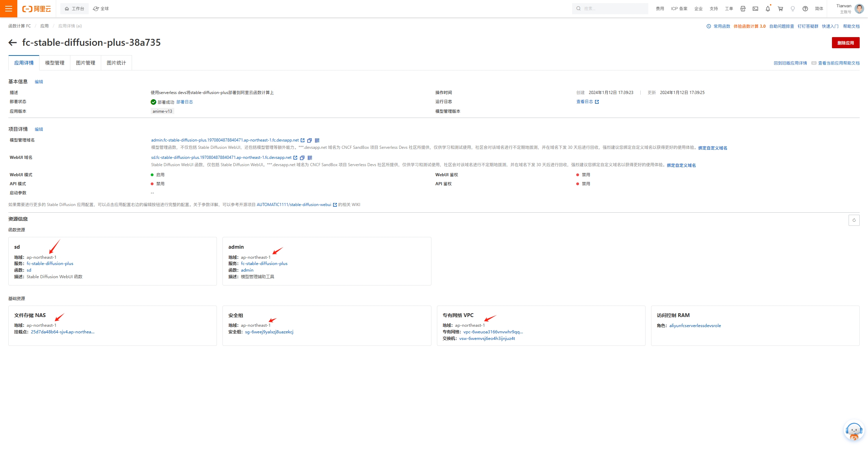Focus the top search field
868x461 pixels.
pos(610,9)
